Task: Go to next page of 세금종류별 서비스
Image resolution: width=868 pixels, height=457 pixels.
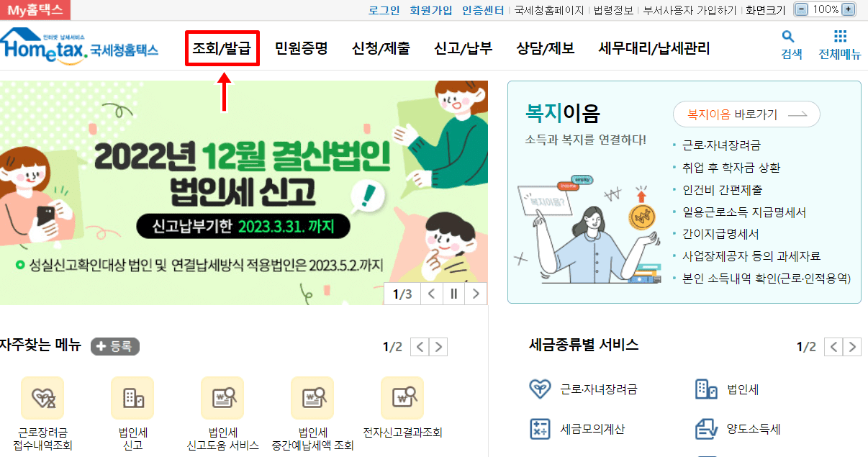Action: point(852,347)
